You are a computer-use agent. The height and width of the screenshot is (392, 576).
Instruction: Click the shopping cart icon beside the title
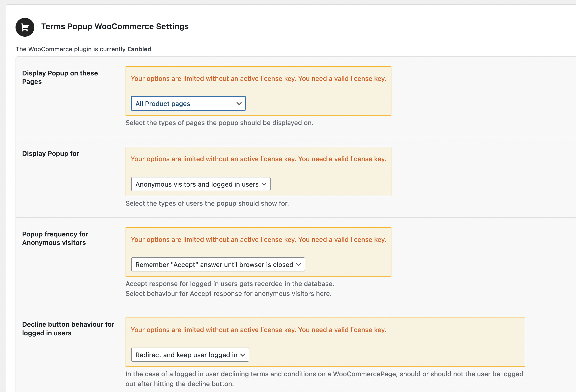25,27
